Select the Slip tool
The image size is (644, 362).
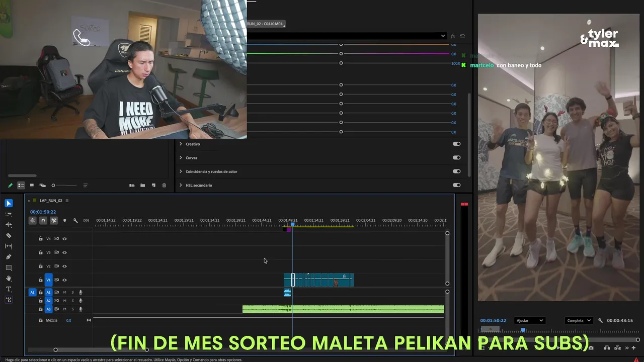9,246
